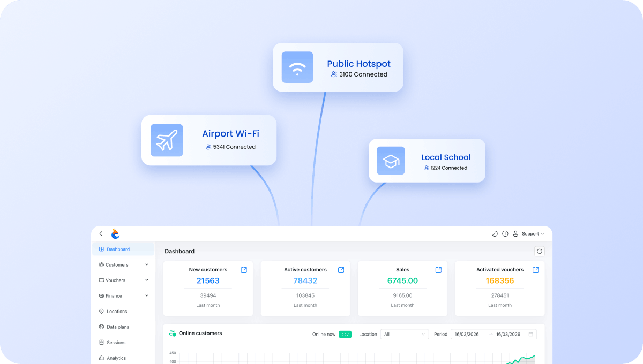Expand the Vouchers sidebar menu
The height and width of the screenshot is (364, 643).
[x=123, y=280]
